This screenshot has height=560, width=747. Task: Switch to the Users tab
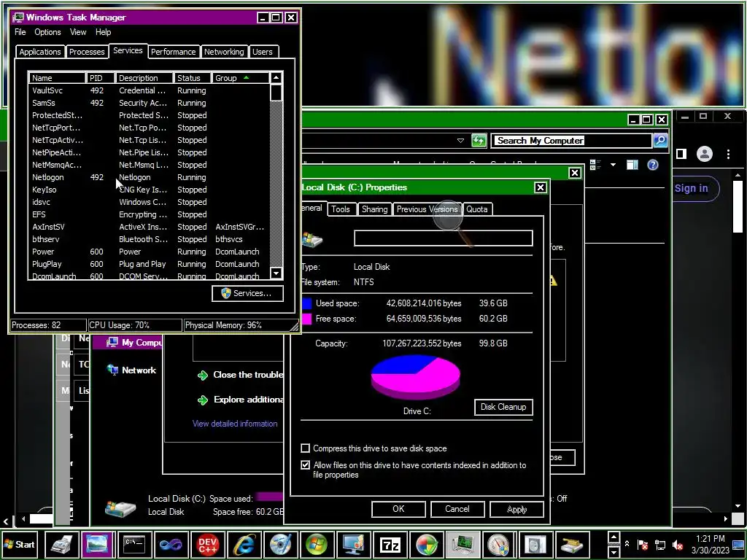[x=263, y=52]
